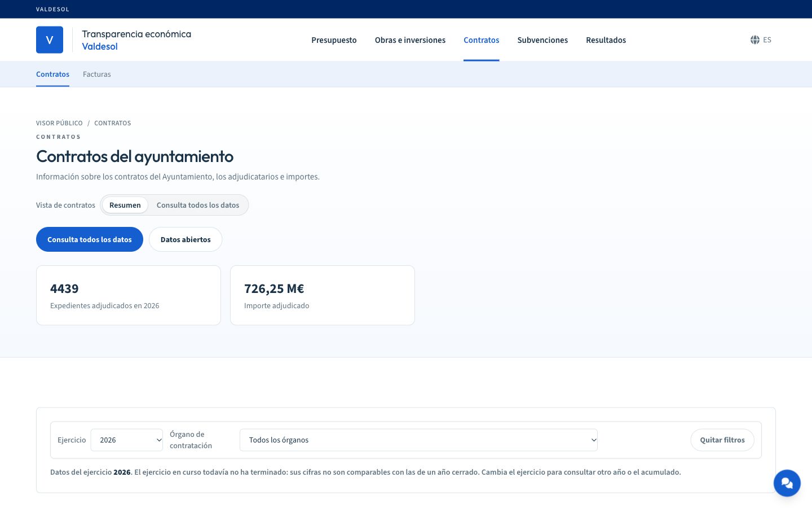The height and width of the screenshot is (508, 812).
Task: Switch view to Consulta todos los datos
Action: click(x=198, y=205)
